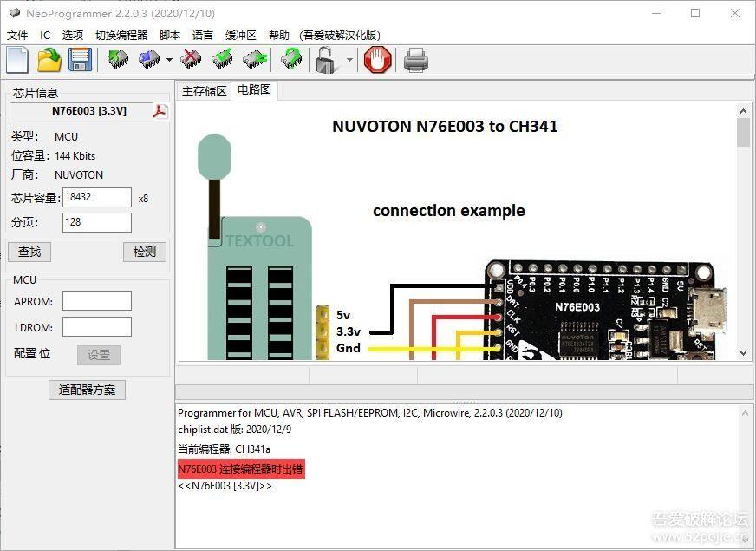The width and height of the screenshot is (756, 551).
Task: Open the PDF datasheet icon beside N76E003
Action: (x=160, y=111)
